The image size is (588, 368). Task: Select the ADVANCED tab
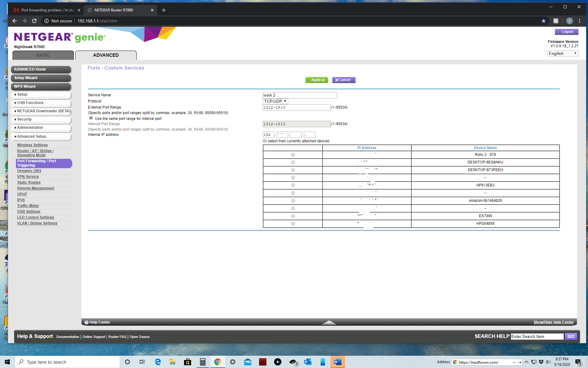pyautogui.click(x=106, y=55)
